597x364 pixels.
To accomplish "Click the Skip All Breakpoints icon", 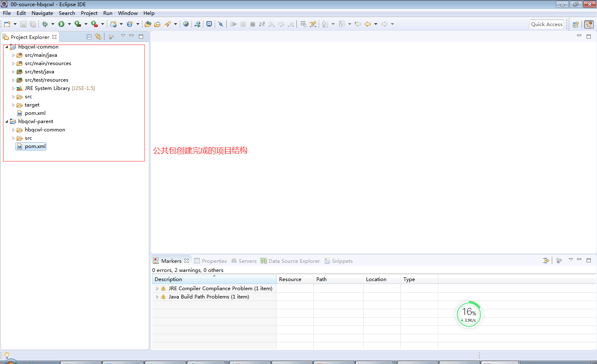I will (221, 24).
